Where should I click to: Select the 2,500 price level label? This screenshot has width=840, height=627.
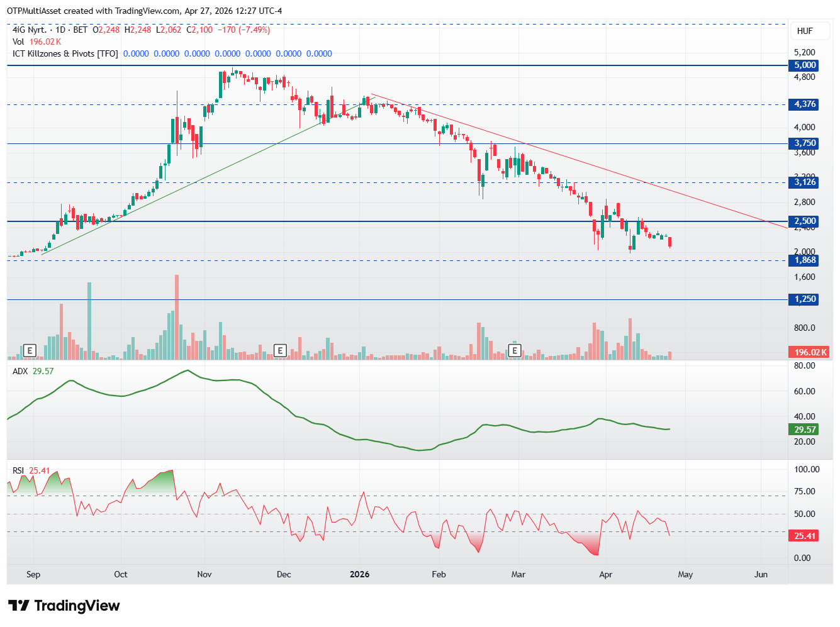(x=804, y=221)
